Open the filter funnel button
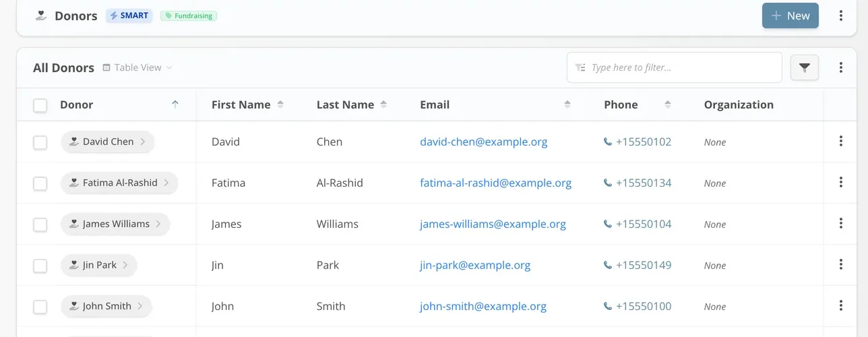The height and width of the screenshot is (337, 868). (805, 67)
